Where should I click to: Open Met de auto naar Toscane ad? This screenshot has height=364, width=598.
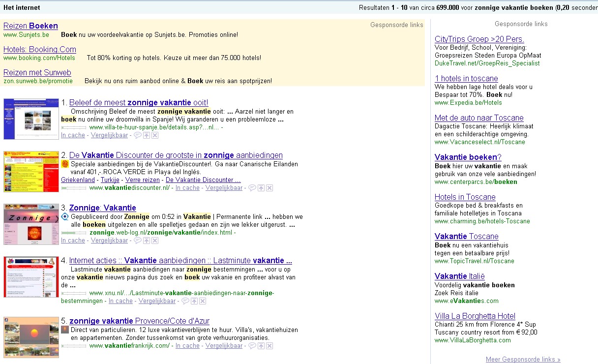(x=479, y=118)
